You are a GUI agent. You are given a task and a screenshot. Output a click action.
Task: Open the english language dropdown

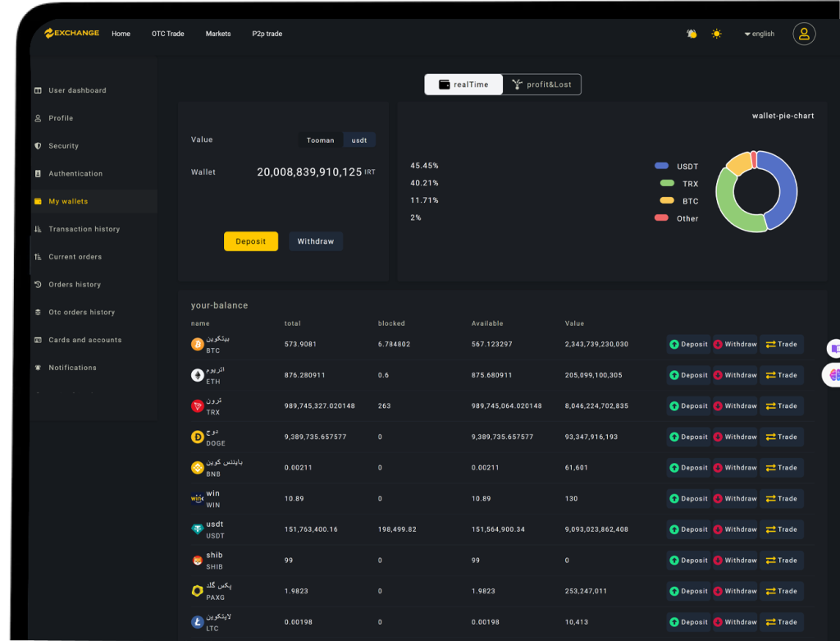coord(759,34)
